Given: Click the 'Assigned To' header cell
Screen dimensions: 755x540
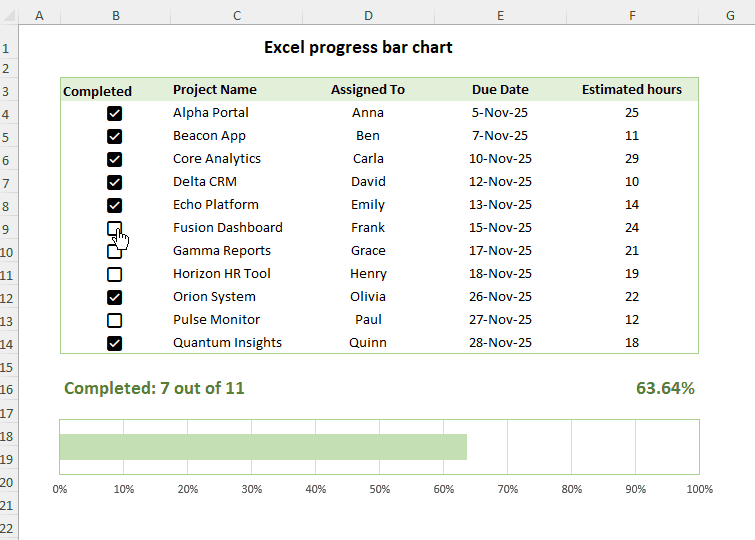Looking at the screenshot, I should [x=368, y=90].
